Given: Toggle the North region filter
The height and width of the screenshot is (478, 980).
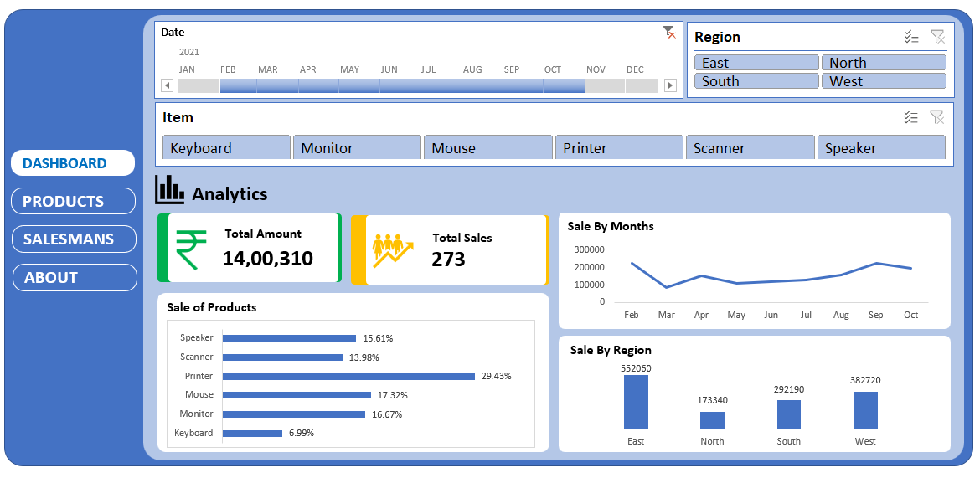Looking at the screenshot, I should (x=884, y=63).
